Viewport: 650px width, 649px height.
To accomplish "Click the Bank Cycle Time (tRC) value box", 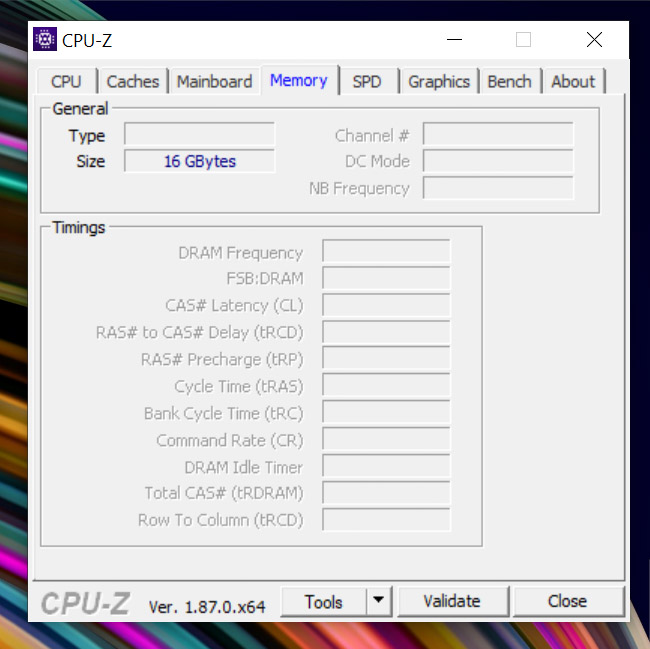I will coord(386,412).
